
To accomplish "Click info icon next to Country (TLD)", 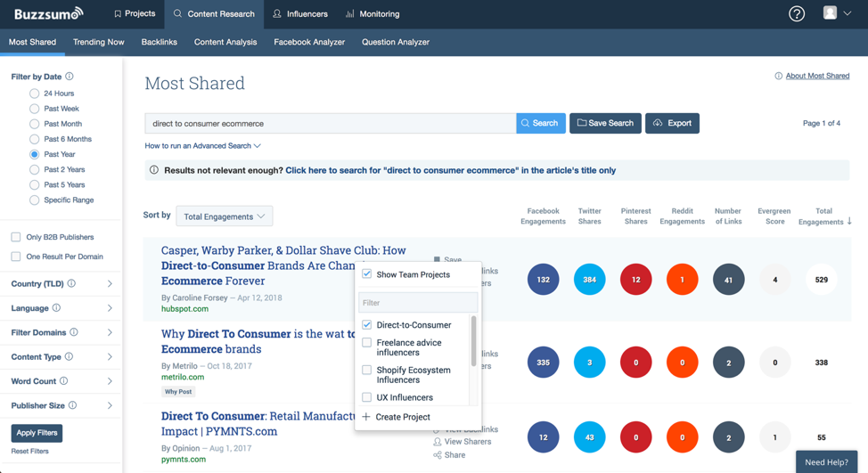I will [x=71, y=283].
